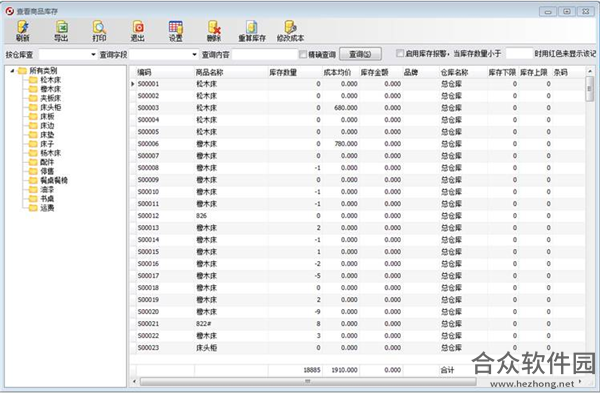This screenshot has height=394, width=600.
Task: Click the 库存下限 column header
Action: [503, 72]
